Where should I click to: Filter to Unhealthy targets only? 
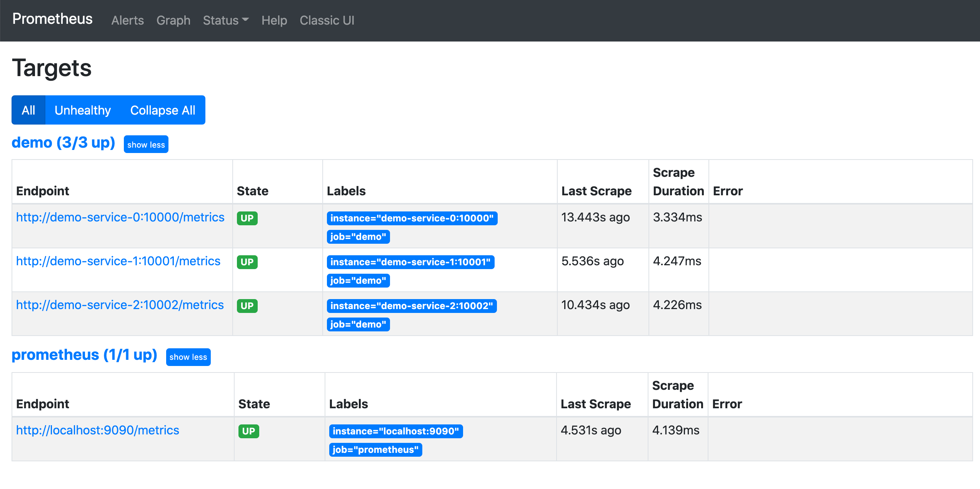point(83,110)
